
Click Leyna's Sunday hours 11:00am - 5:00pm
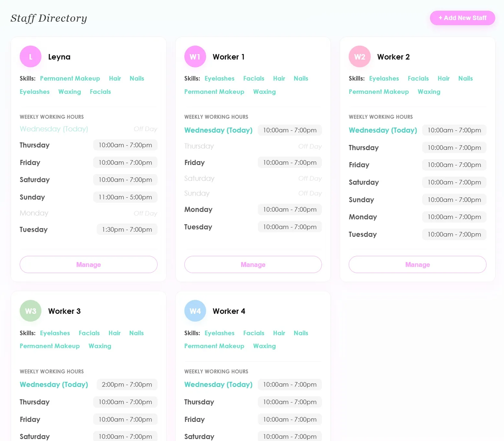125,197
